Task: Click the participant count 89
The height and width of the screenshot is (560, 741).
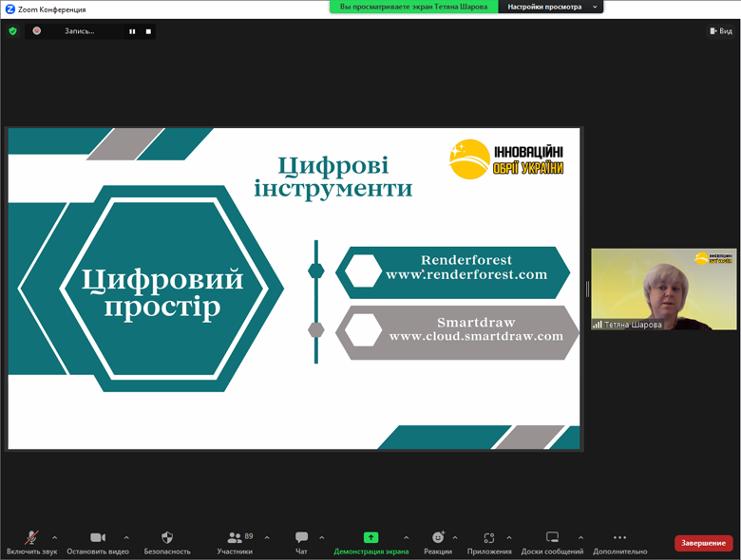Action: [x=249, y=536]
